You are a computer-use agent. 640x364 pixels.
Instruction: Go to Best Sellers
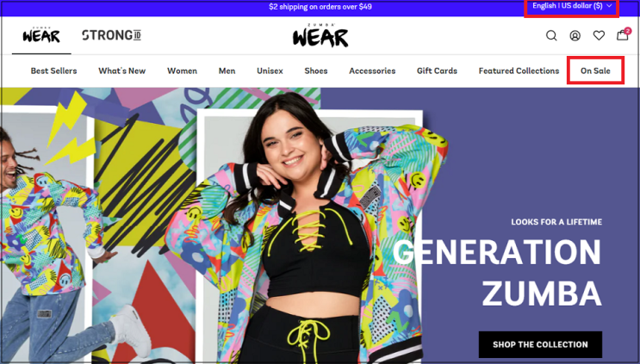(x=54, y=71)
